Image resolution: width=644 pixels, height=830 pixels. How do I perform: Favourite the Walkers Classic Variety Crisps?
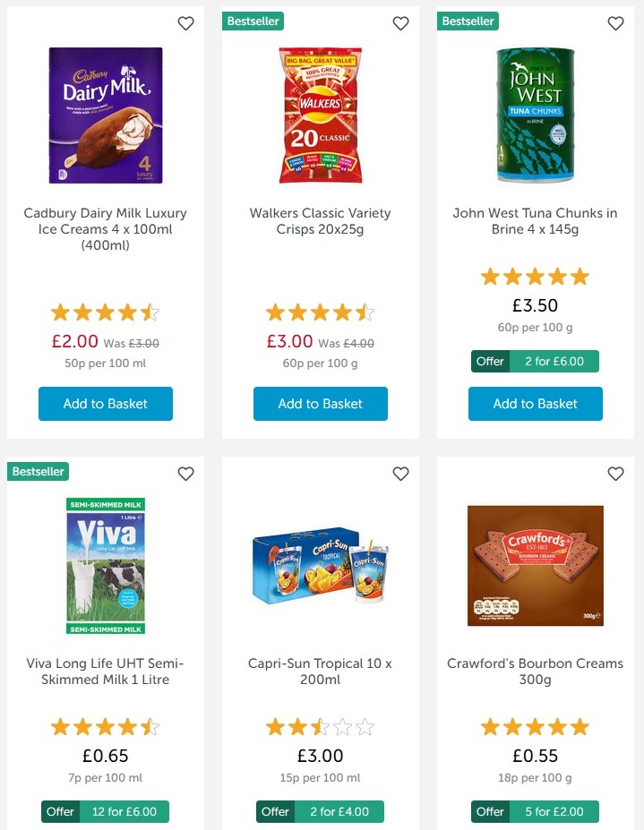[x=400, y=24]
